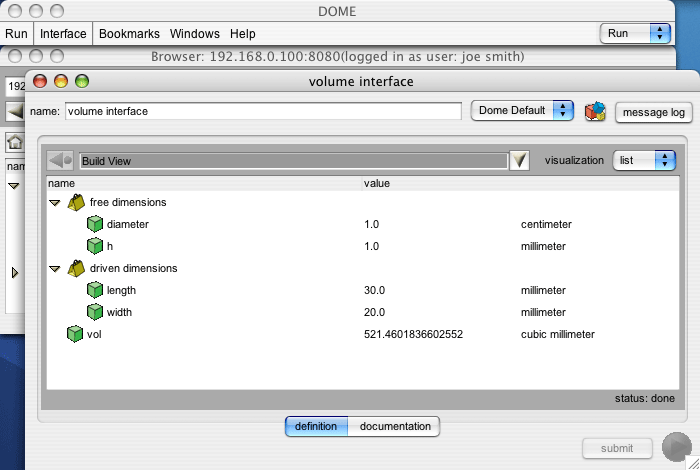Screen dimensions: 700x470
Task: Open the visualization list dropdown
Action: 644,160
